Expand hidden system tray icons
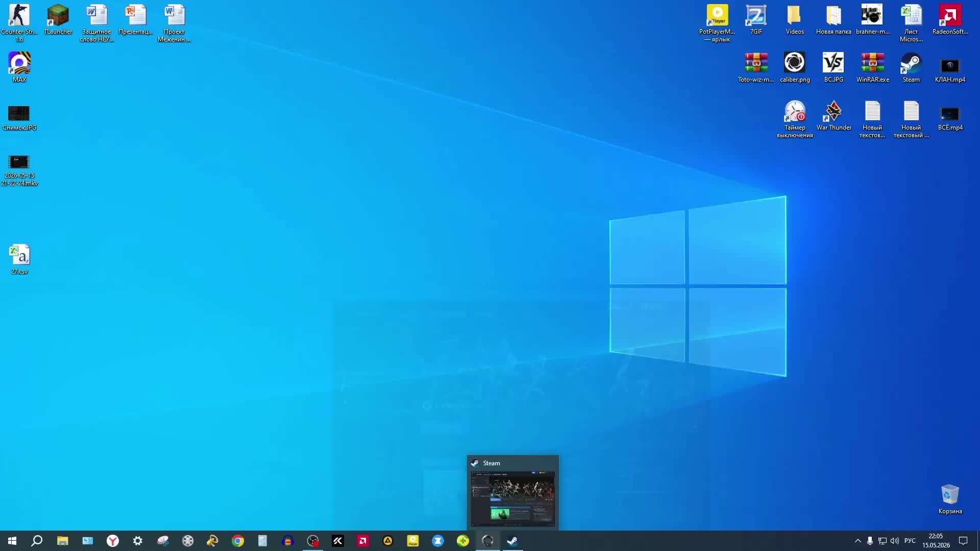The height and width of the screenshot is (551, 980). point(857,541)
